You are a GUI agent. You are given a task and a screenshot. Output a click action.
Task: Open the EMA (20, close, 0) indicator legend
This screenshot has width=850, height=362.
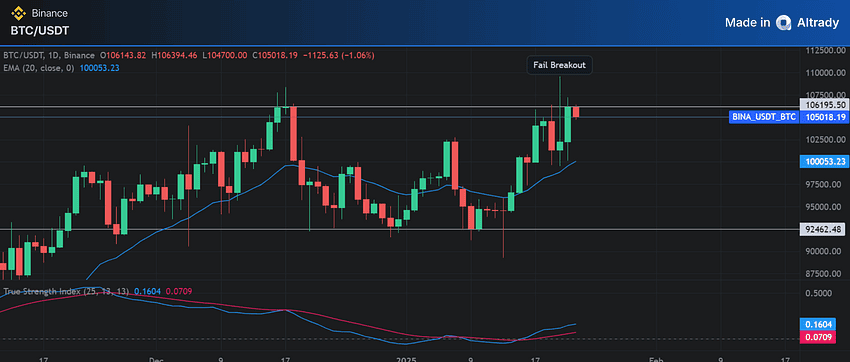tap(40, 68)
